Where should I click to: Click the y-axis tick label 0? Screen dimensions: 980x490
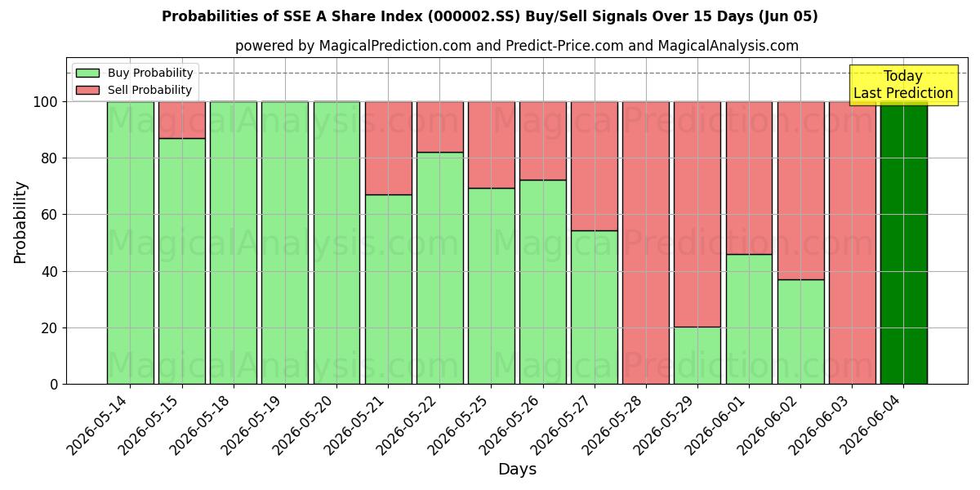point(55,385)
